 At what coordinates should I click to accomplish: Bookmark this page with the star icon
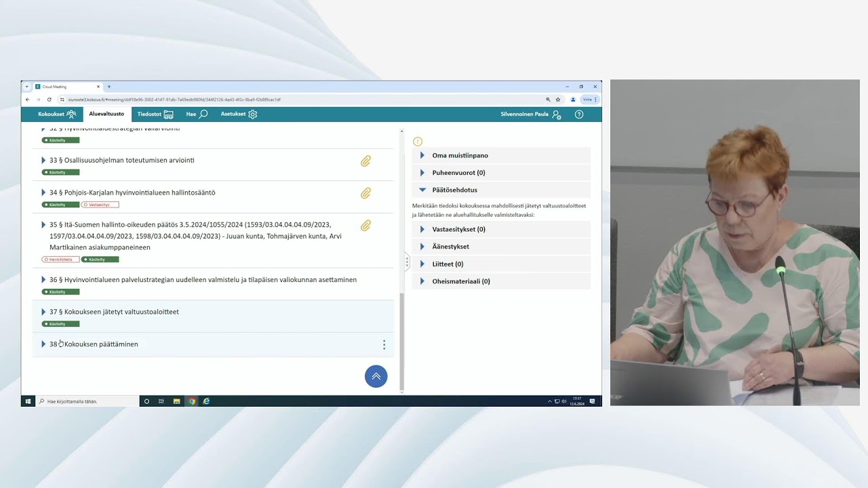tap(558, 100)
